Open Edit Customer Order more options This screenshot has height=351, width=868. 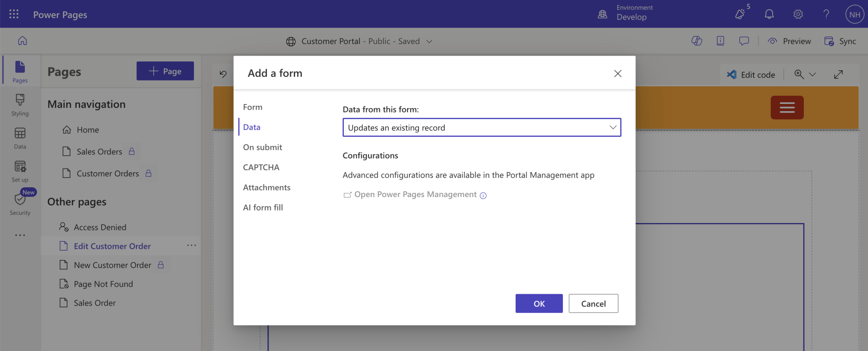191,246
